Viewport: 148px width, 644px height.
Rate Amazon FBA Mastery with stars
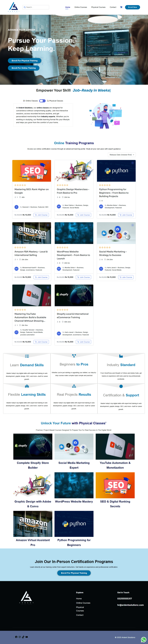pos(20,247)
